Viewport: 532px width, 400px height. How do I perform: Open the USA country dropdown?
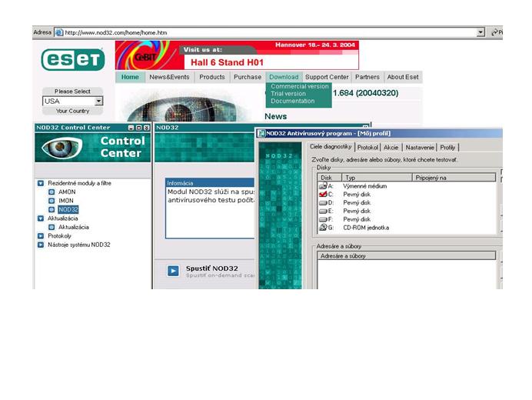(98, 101)
